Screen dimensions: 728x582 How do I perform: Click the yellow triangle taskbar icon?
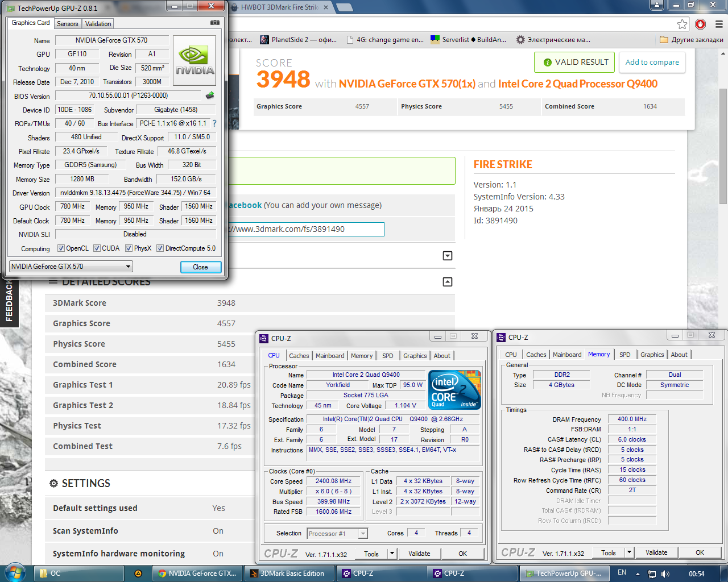pyautogui.click(x=138, y=573)
